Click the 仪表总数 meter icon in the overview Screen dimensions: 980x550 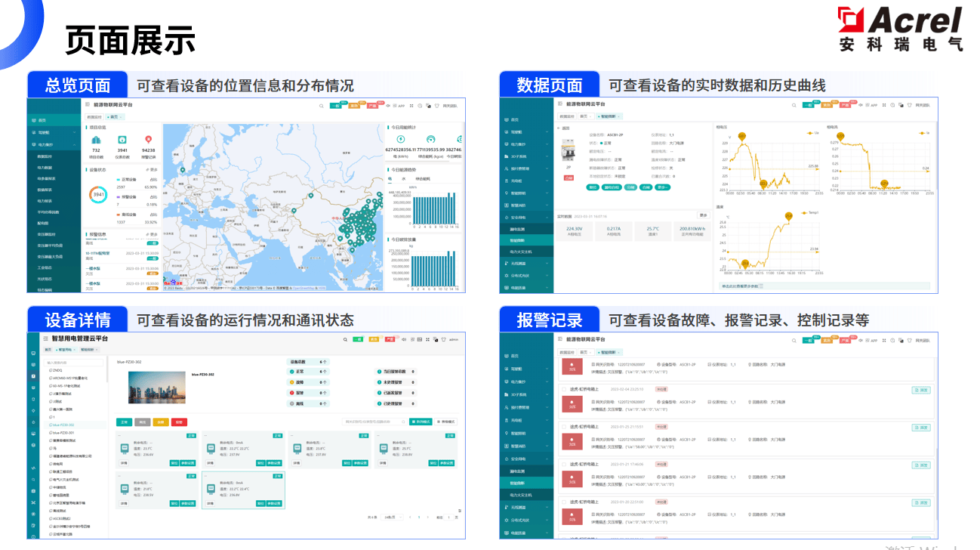coord(122,140)
